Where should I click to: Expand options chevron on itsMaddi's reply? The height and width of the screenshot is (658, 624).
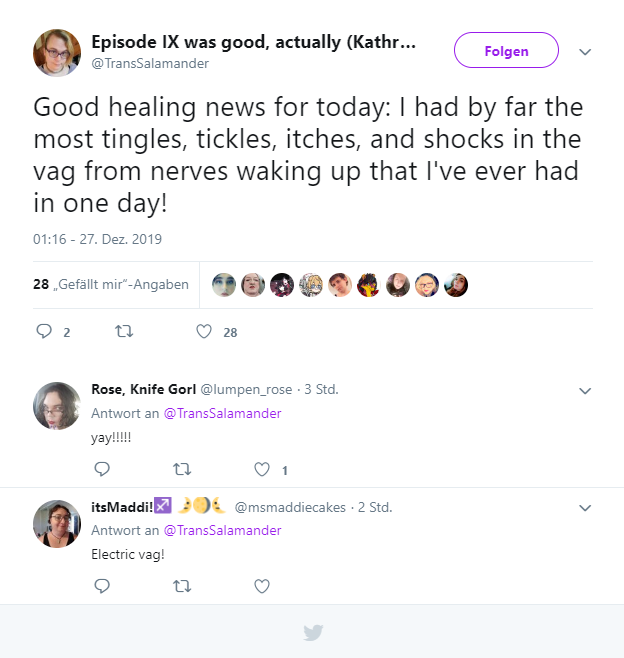[585, 508]
